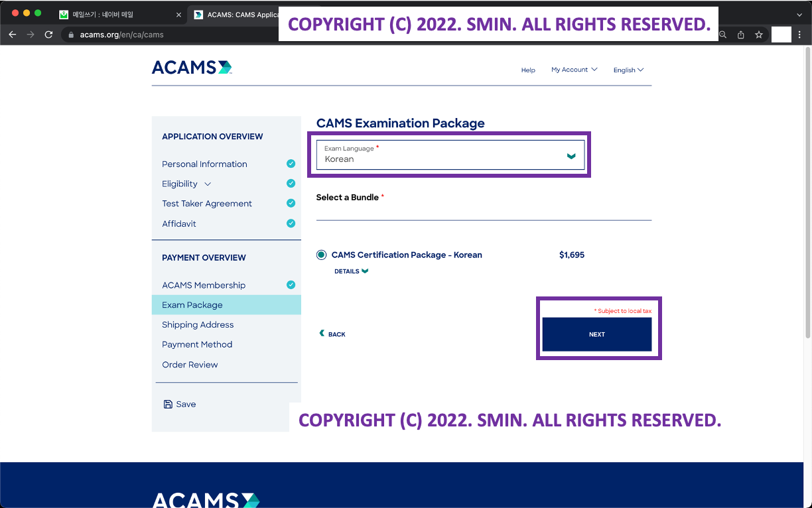This screenshot has height=508, width=812.
Task: Click the zoom magnifier icon in the address bar
Action: click(723, 34)
